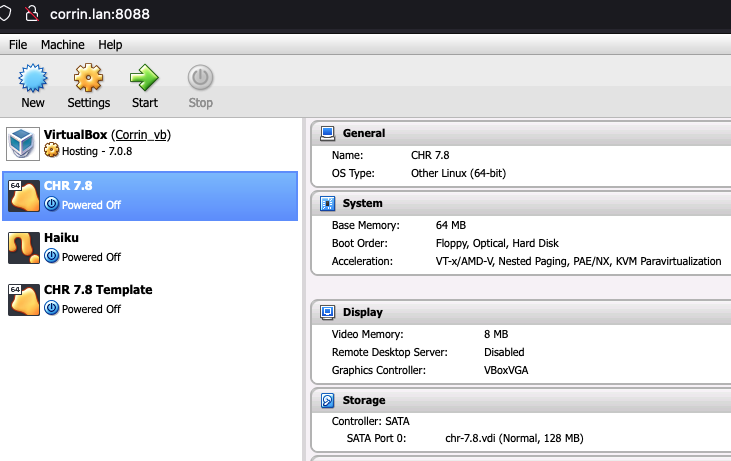Click the greyed Stop power icon
This screenshot has width=731, height=461.
coord(200,77)
